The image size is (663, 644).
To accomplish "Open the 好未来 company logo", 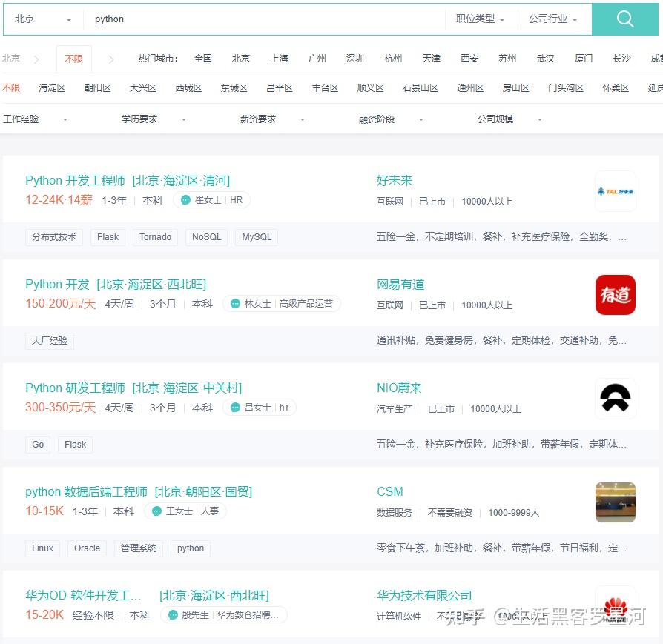I will coord(616,191).
